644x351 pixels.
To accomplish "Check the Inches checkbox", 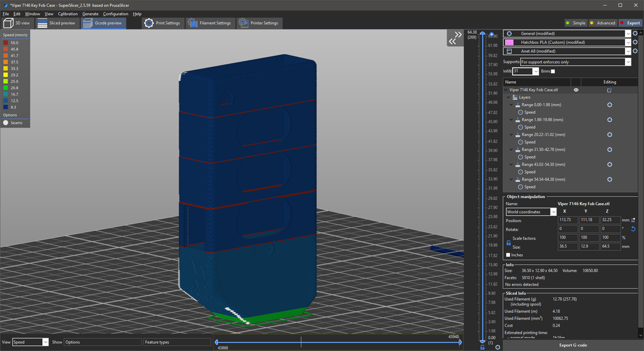I will tap(508, 255).
